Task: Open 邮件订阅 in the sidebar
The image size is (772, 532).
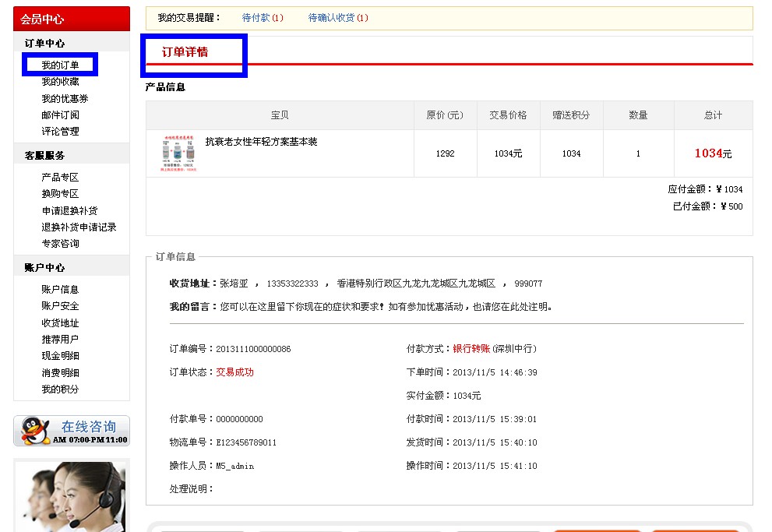Action: [60, 115]
